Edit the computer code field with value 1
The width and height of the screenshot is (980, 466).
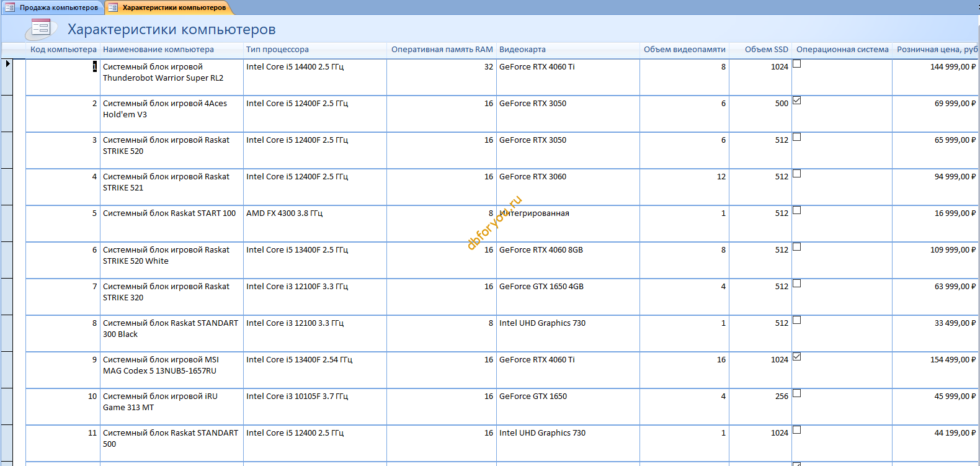click(x=63, y=77)
